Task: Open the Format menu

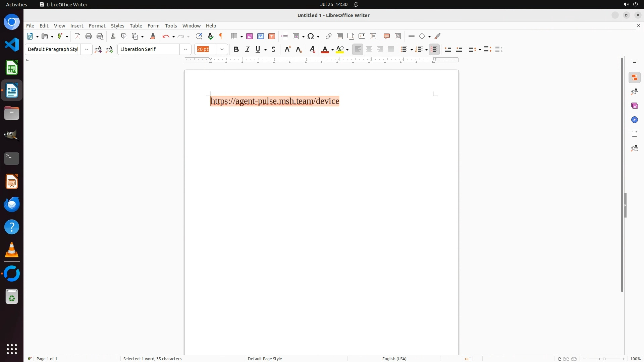Action: pyautogui.click(x=97, y=26)
